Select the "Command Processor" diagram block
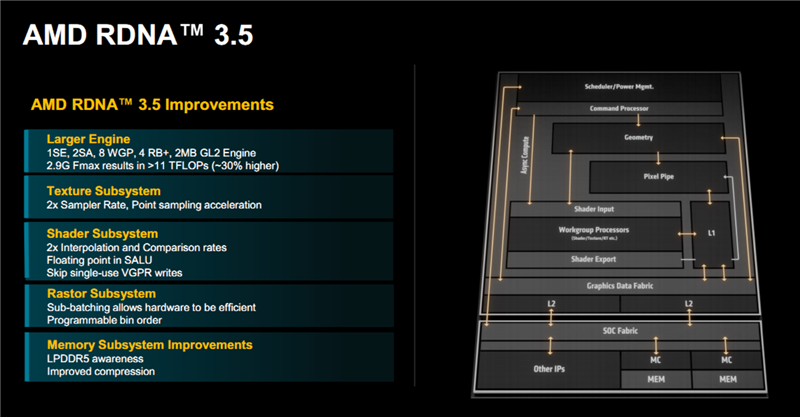The height and width of the screenshot is (417, 800). (x=619, y=108)
